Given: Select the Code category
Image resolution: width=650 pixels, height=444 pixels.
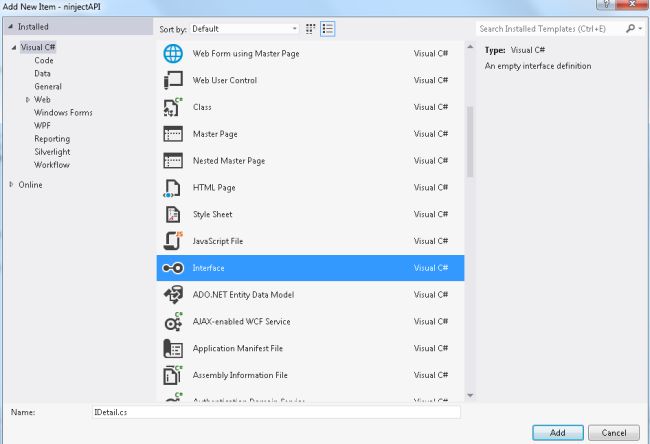Looking at the screenshot, I should pyautogui.click(x=44, y=60).
